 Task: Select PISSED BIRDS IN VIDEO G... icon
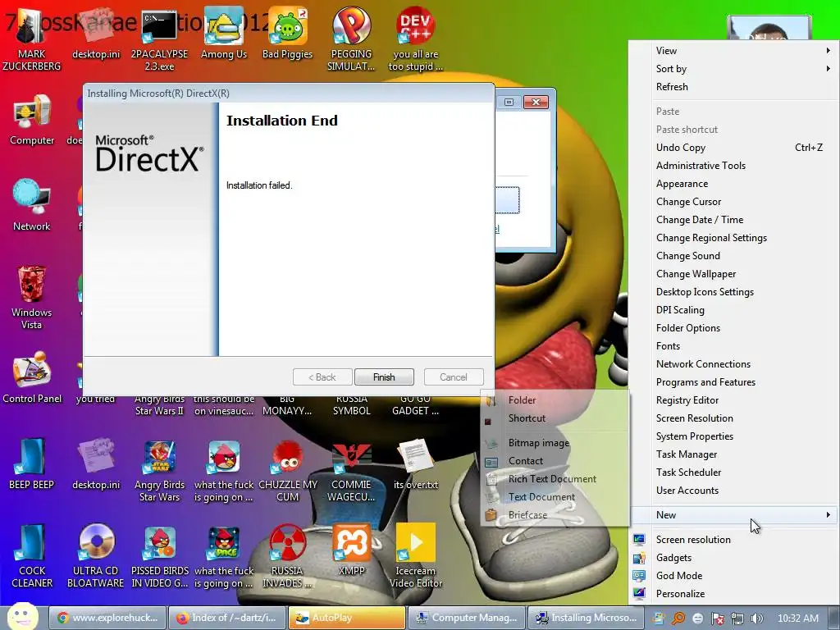(x=159, y=556)
